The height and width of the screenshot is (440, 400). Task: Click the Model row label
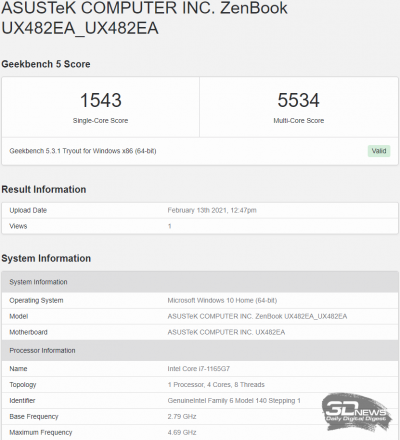[x=19, y=316]
